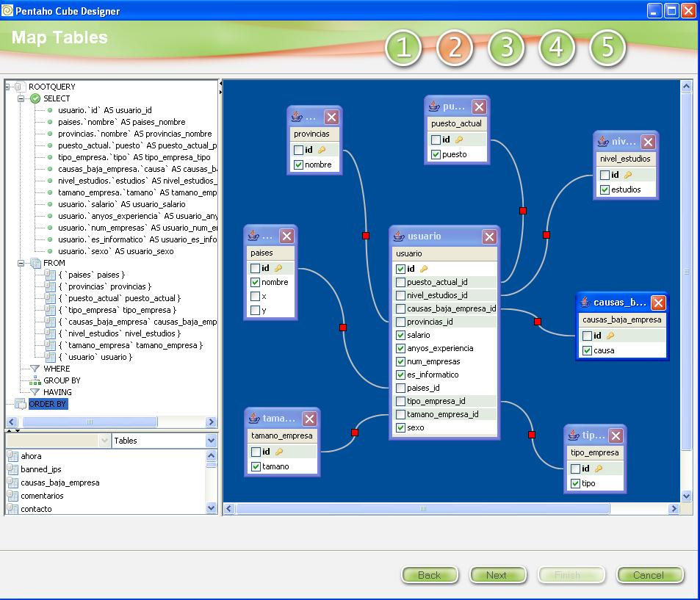Remove the causas_baja_empresa table from the diagram
Image resolution: width=700 pixels, height=600 pixels.
(x=658, y=303)
